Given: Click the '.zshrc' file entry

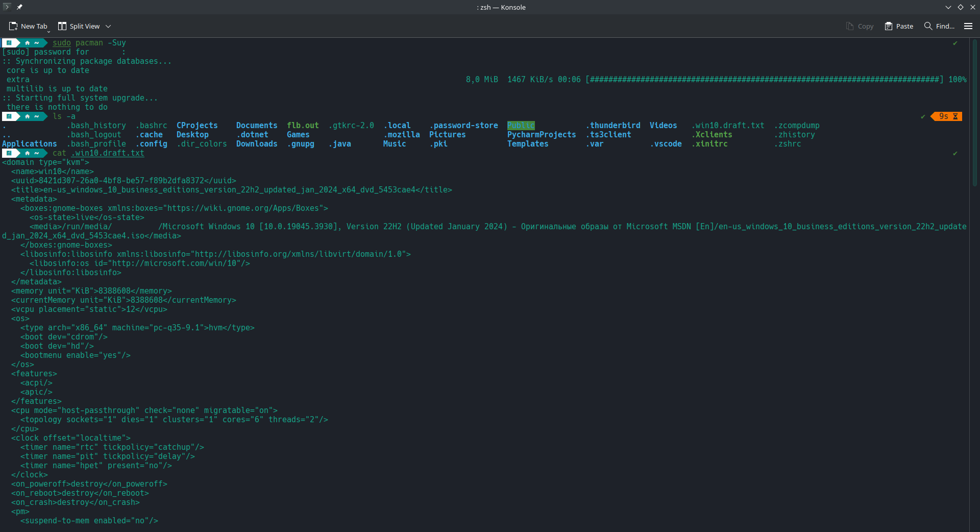Looking at the screenshot, I should (788, 144).
